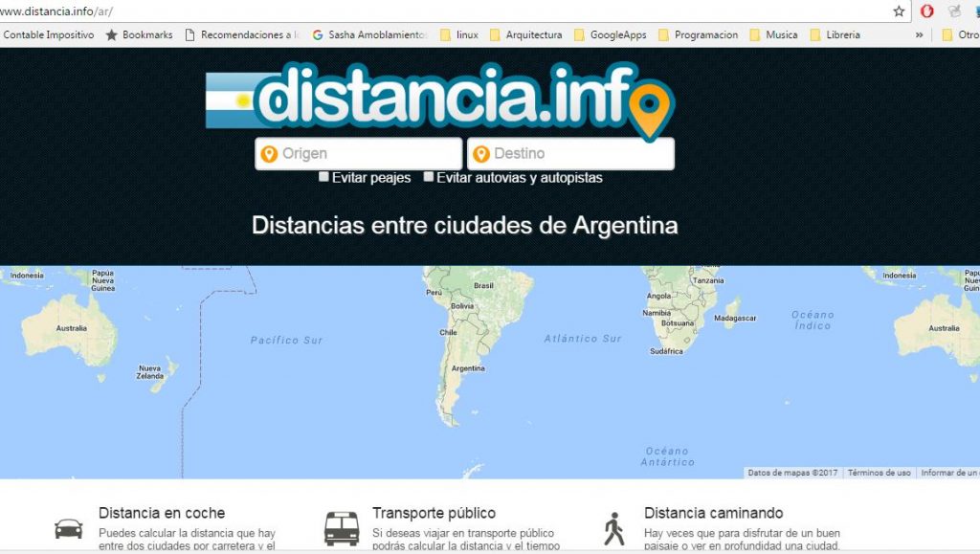Enable Evitar peajes checkbox

(323, 177)
